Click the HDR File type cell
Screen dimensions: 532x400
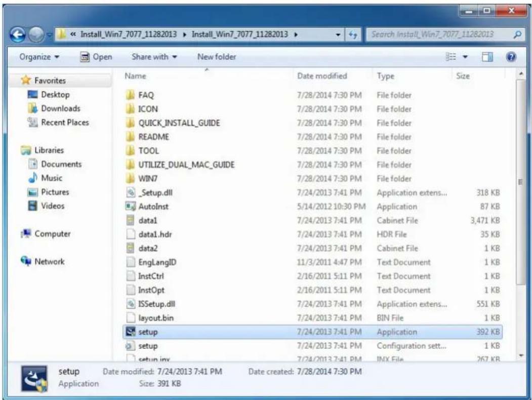pyautogui.click(x=392, y=234)
